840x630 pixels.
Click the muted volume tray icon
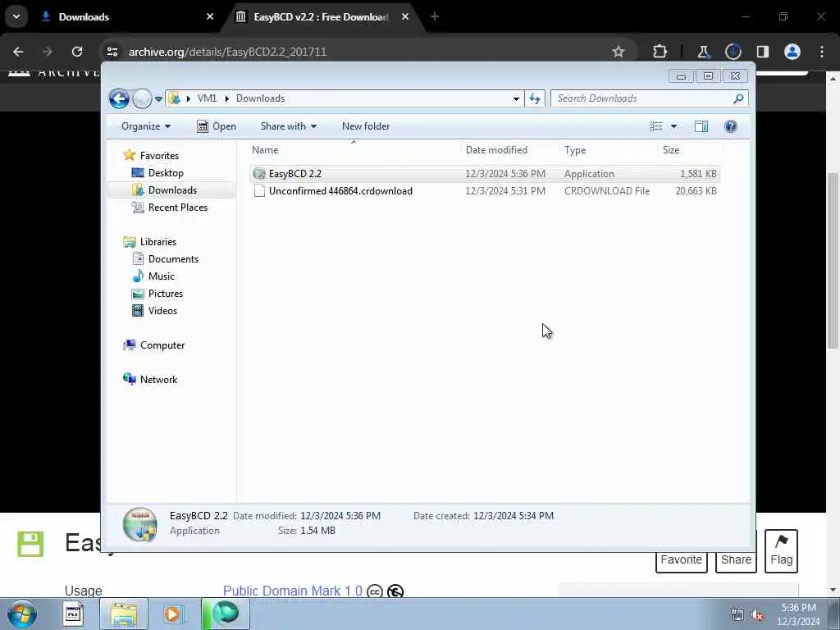point(757,615)
